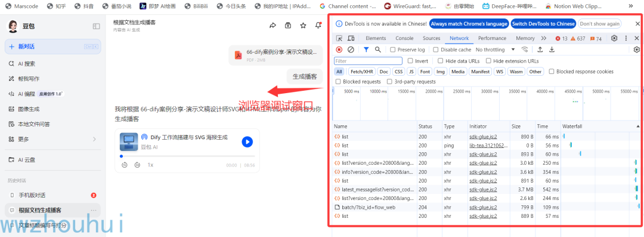This screenshot has height=237, width=644.
Task: Clear the network log with the circle-slash icon
Action: coord(351,50)
